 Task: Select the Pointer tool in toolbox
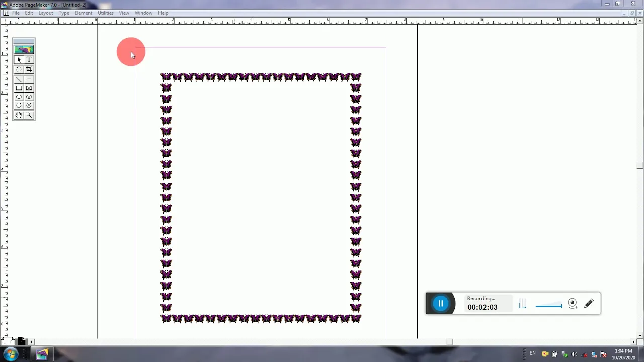19,60
